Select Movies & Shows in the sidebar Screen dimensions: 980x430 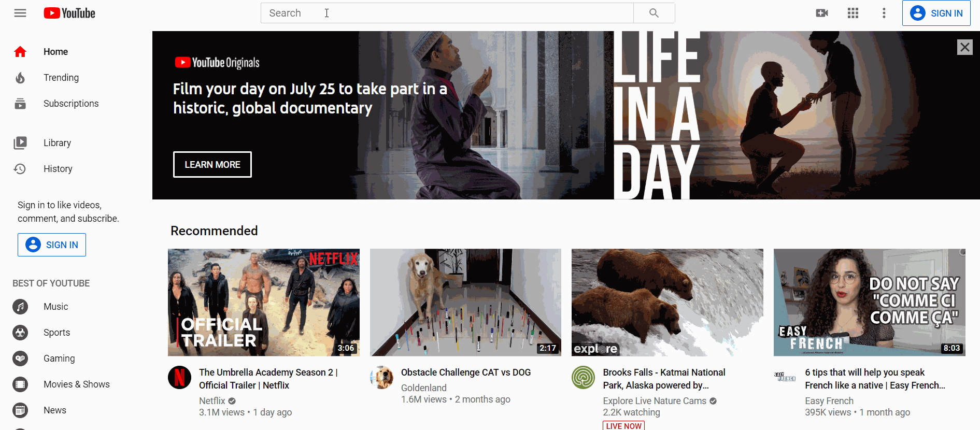coord(76,384)
